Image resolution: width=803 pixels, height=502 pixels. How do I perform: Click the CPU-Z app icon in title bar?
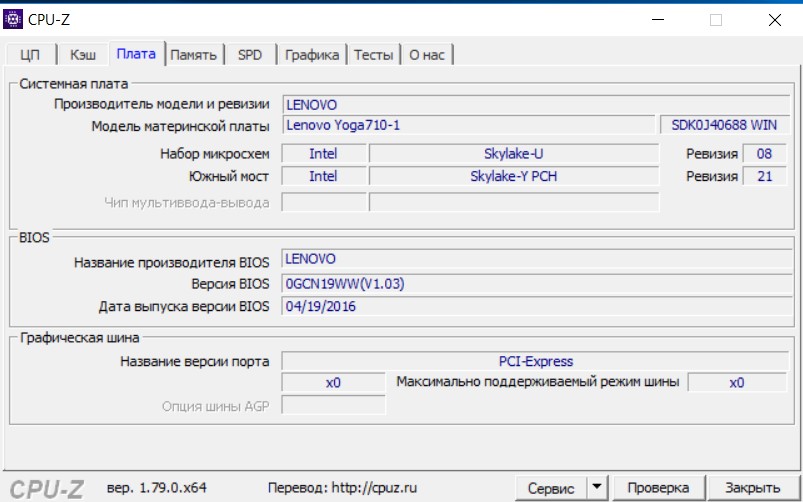13,19
